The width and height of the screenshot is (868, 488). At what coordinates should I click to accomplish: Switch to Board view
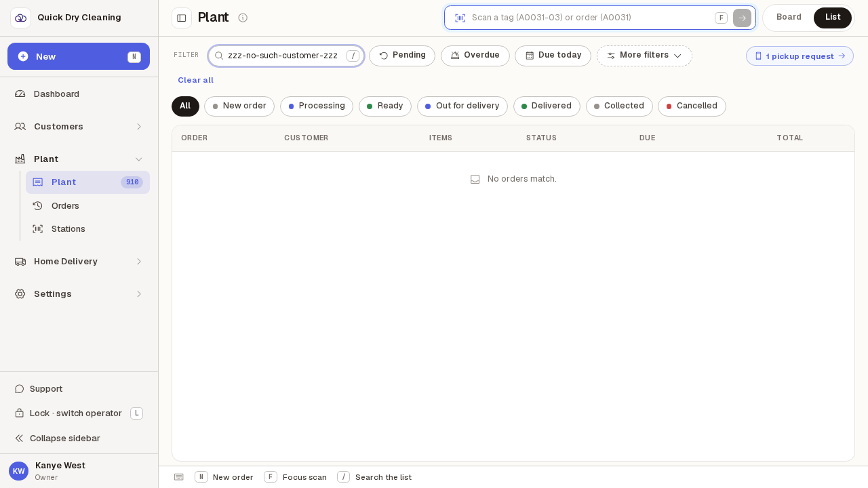tap(789, 18)
